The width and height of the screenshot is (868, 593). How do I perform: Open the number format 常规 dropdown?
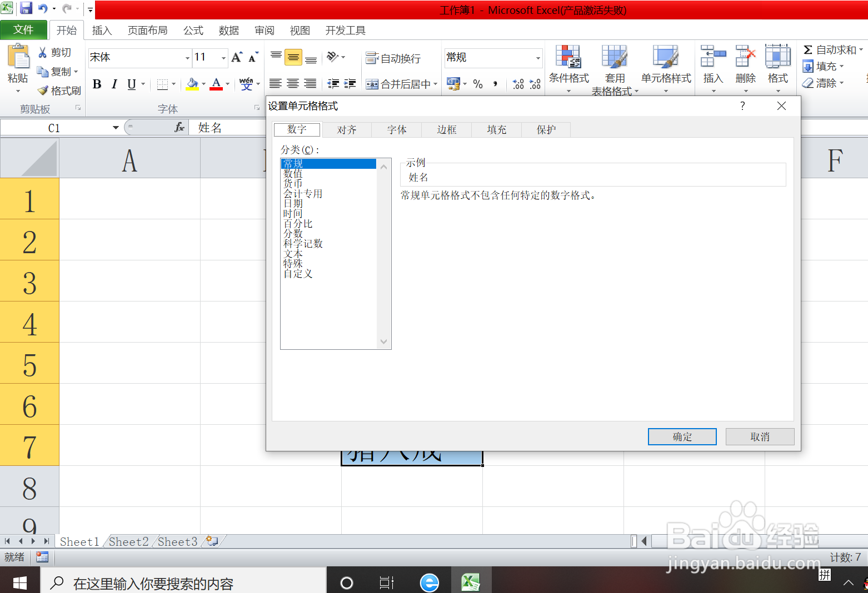(538, 58)
